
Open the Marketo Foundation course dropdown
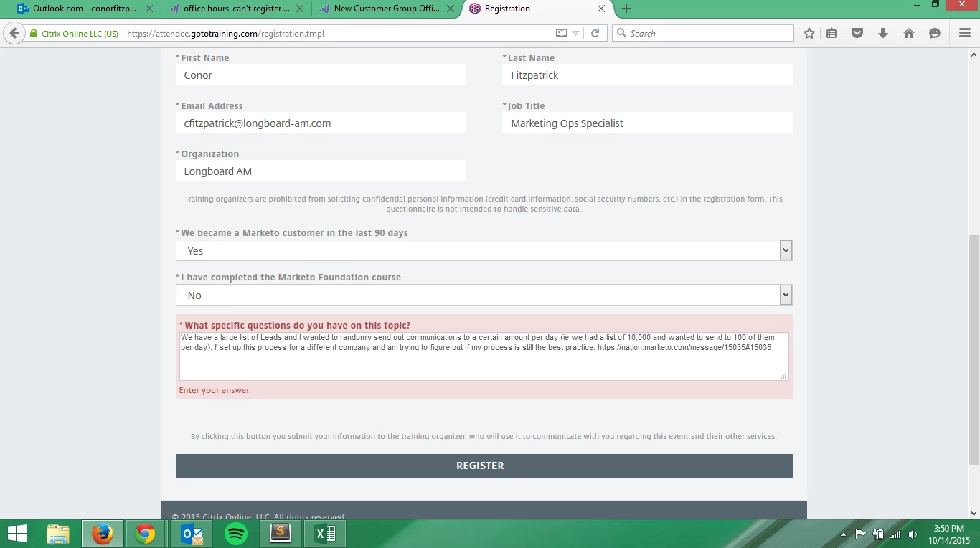pyautogui.click(x=484, y=295)
